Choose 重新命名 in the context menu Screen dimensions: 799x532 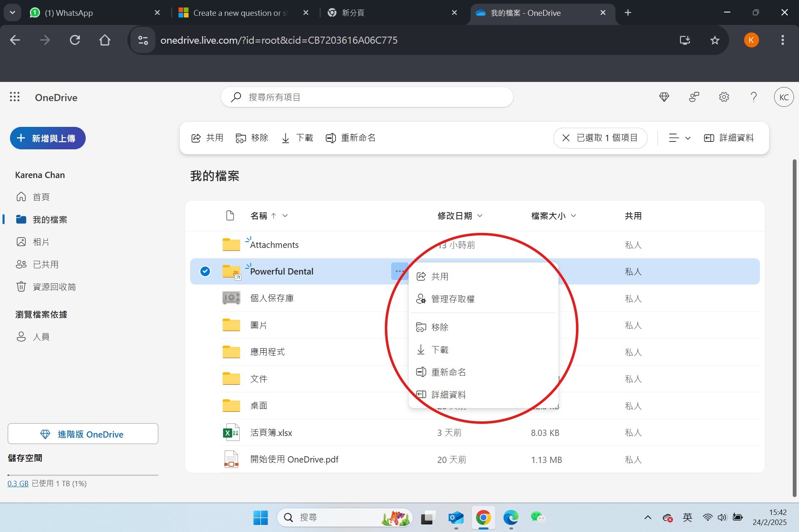click(448, 372)
